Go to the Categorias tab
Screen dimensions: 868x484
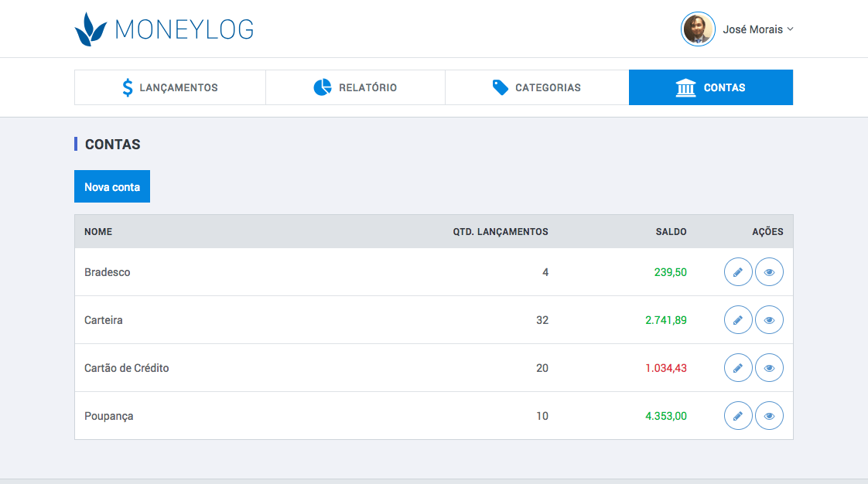coord(537,87)
